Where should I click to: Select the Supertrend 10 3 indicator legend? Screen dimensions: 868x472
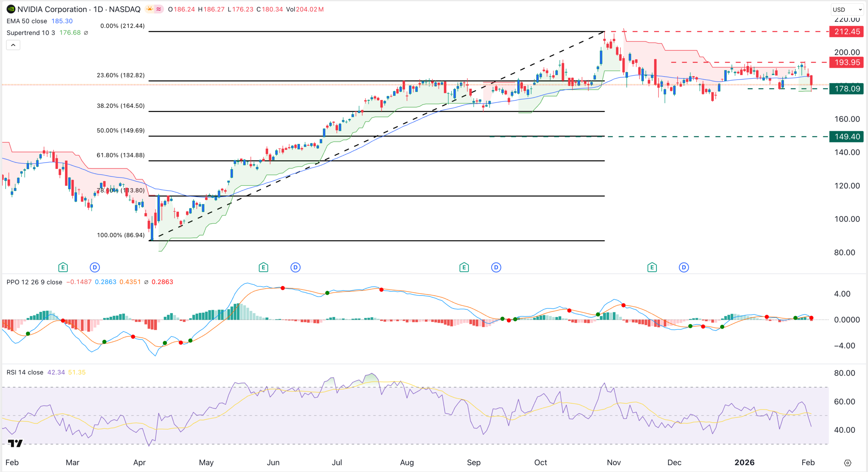[31, 33]
